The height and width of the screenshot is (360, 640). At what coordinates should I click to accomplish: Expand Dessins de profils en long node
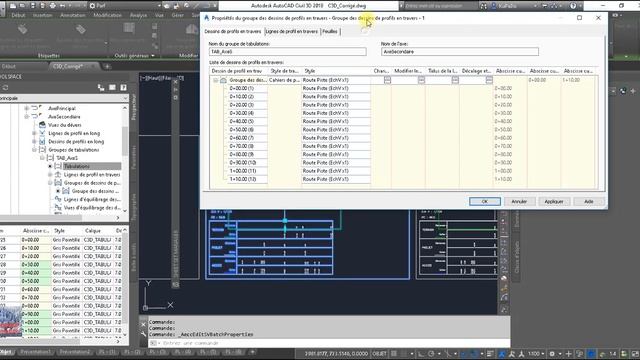tap(34, 142)
